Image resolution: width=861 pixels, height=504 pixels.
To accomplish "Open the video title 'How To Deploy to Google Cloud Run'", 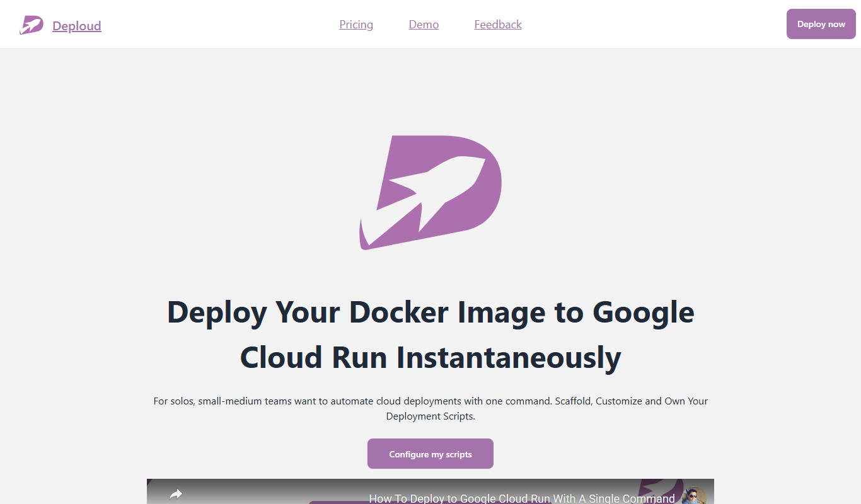I will (x=522, y=498).
